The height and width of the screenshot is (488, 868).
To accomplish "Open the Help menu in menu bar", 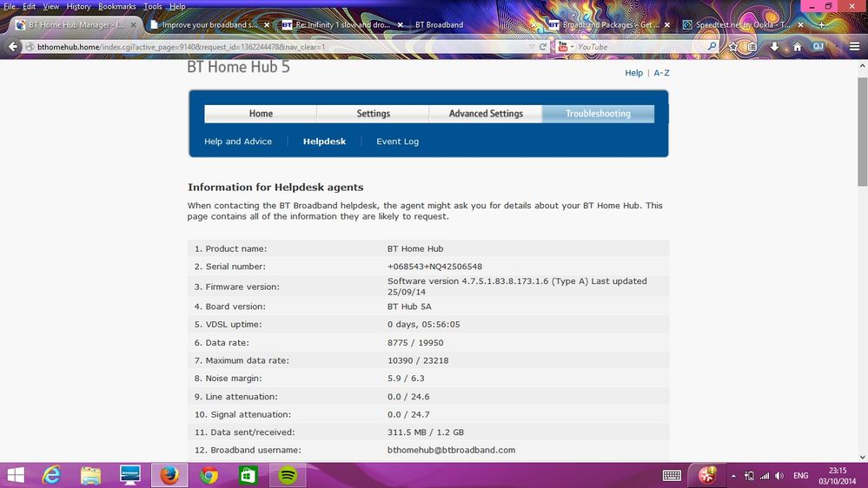I will tap(177, 7).
